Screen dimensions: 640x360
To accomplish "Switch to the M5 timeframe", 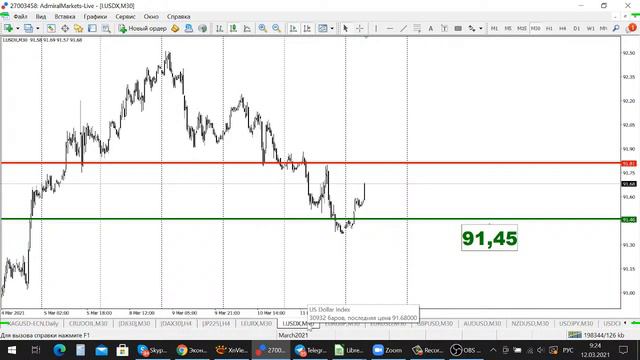I will [x=508, y=28].
